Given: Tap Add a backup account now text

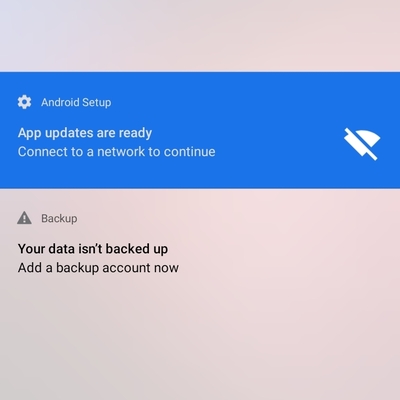Looking at the screenshot, I should coord(98,268).
